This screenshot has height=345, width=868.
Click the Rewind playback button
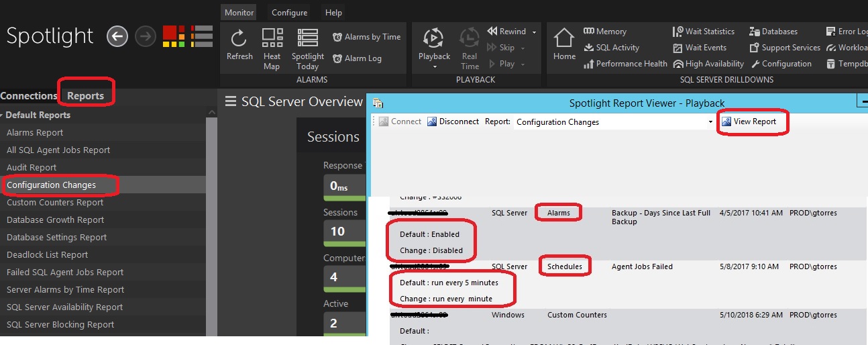[507, 32]
